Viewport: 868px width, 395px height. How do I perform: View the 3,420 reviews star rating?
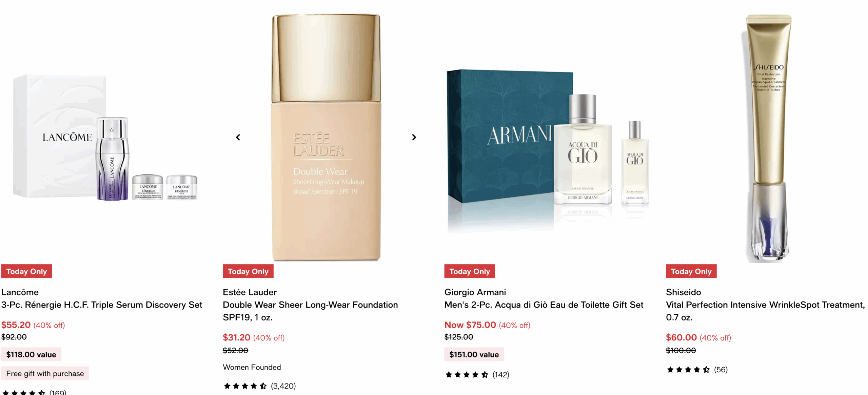coord(259,386)
